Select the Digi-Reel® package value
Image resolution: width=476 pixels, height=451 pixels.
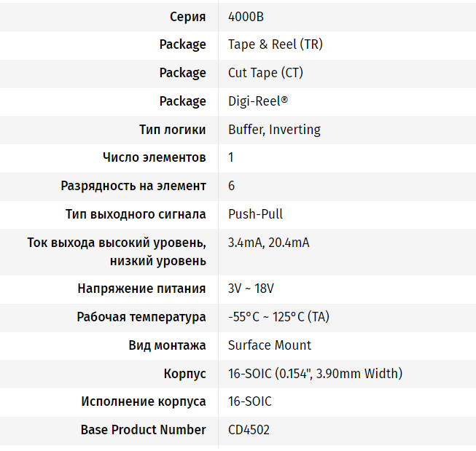click(257, 101)
